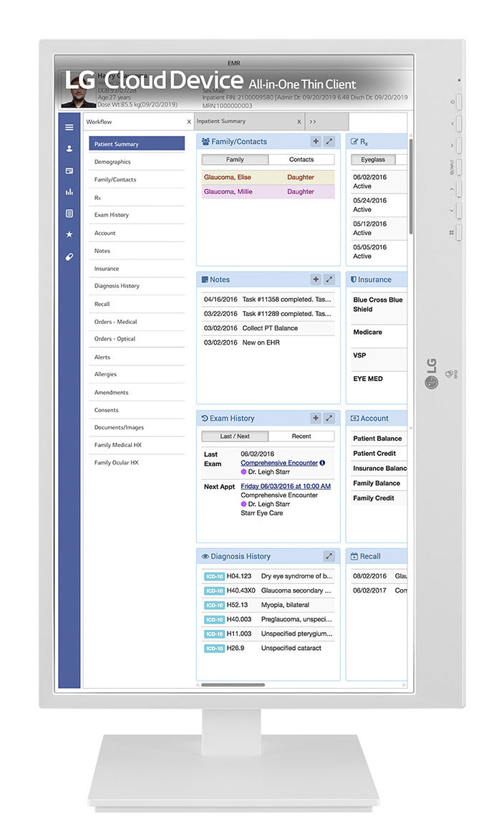Open the 08/02/2016 recall entry
Screen dimensions: 504x837
pyautogui.click(x=379, y=576)
